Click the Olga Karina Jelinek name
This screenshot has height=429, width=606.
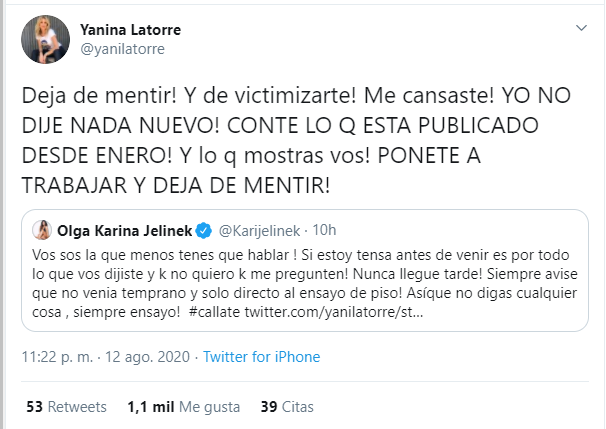[x=124, y=231]
